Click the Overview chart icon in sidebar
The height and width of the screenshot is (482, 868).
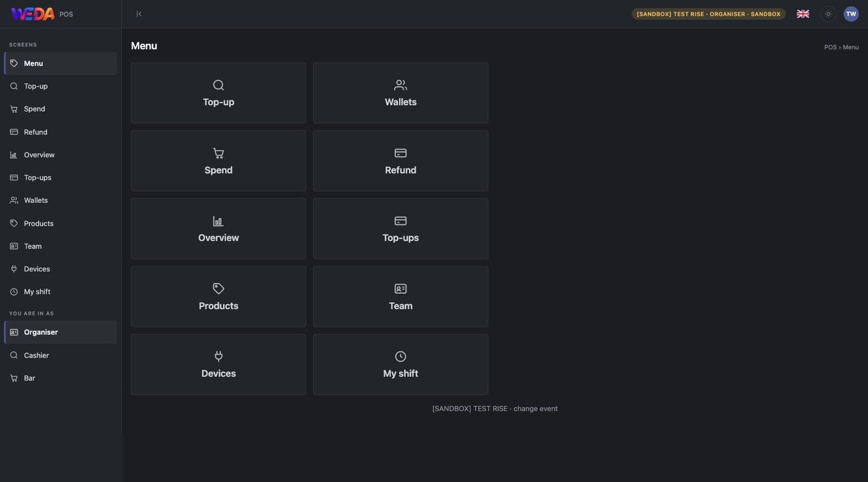click(x=14, y=155)
